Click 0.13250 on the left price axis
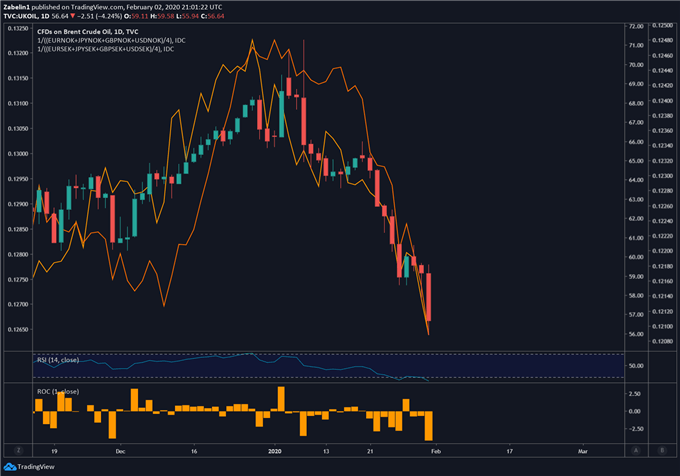This screenshot has height=476, width=680. pyautogui.click(x=18, y=29)
